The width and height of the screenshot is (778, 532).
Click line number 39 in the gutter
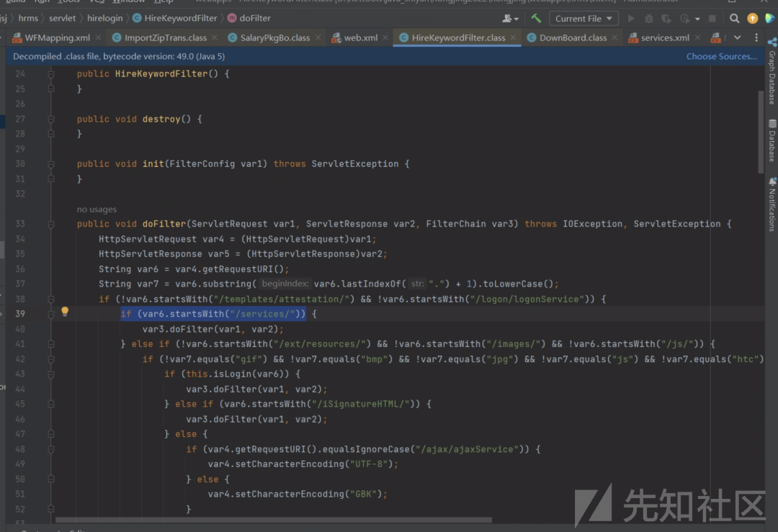point(20,314)
